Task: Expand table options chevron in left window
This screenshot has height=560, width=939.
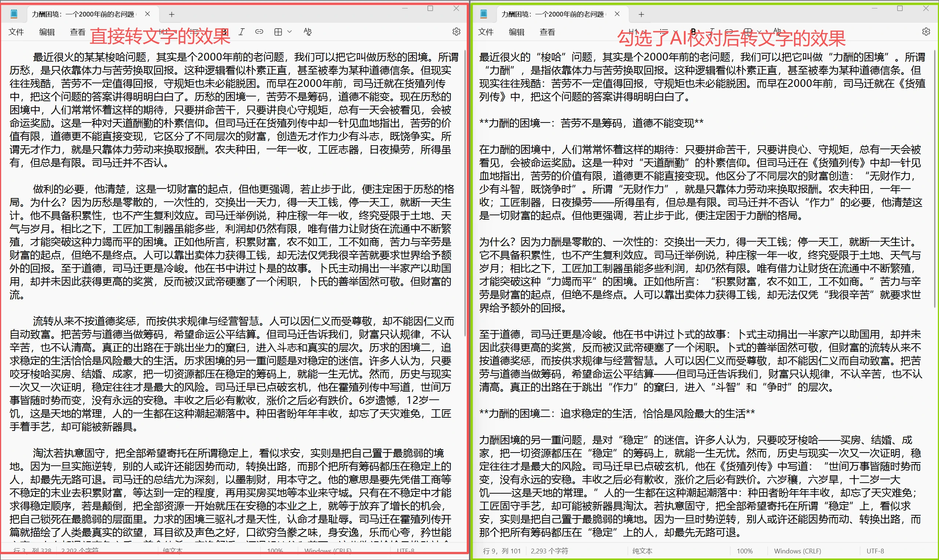Action: [x=290, y=32]
